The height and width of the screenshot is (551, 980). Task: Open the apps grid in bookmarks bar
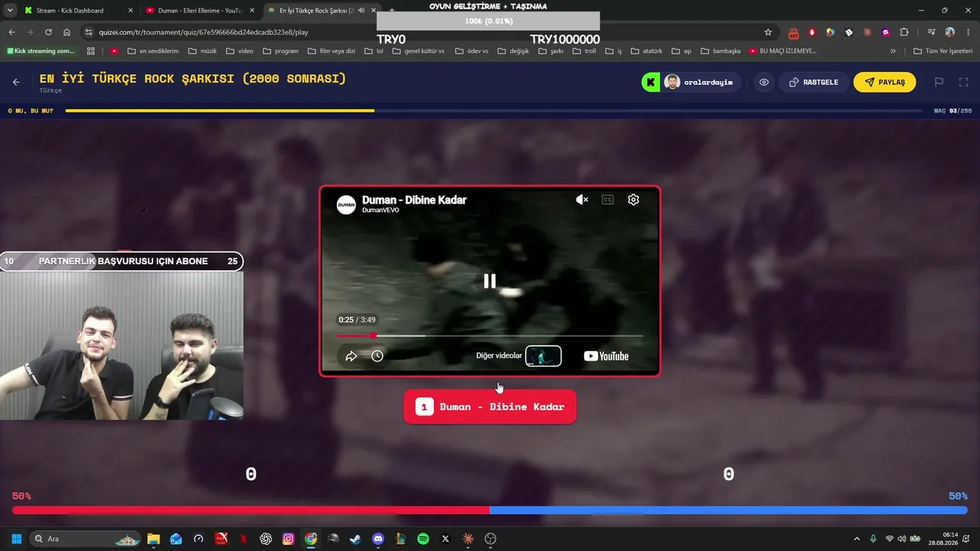(90, 51)
